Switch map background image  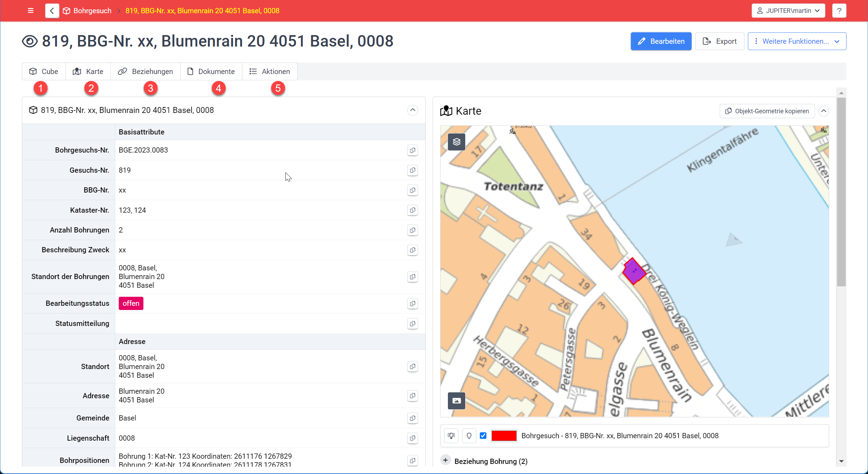coord(457,401)
